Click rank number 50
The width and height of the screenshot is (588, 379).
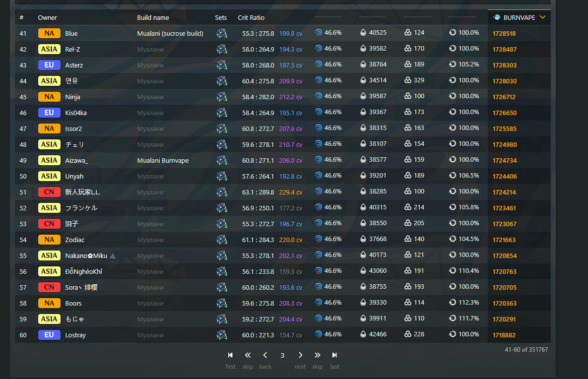(x=23, y=176)
